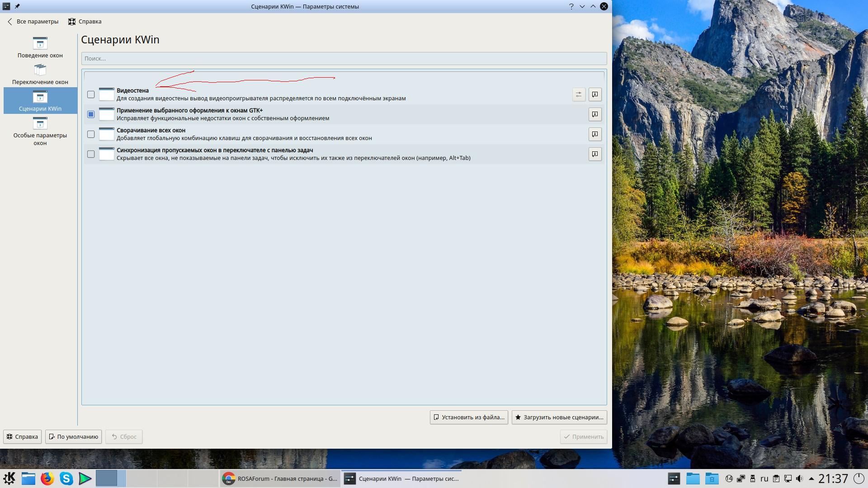Image resolution: width=868 pixels, height=488 pixels.
Task: Show info for Сворачивание всех окон script
Action: pos(595,134)
